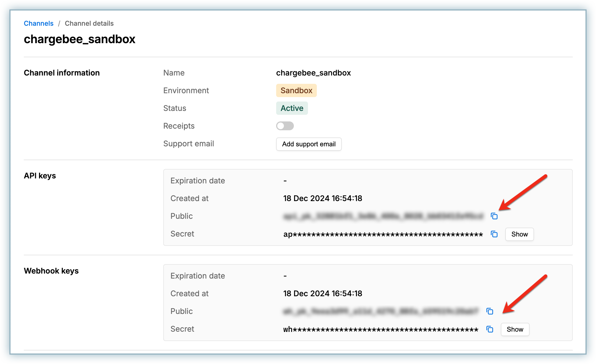The width and height of the screenshot is (596, 364).
Task: Copy the webhook public key
Action: (489, 311)
